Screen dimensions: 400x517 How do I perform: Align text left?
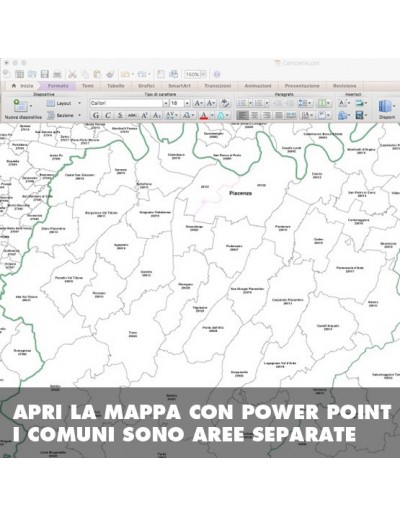tap(242, 115)
